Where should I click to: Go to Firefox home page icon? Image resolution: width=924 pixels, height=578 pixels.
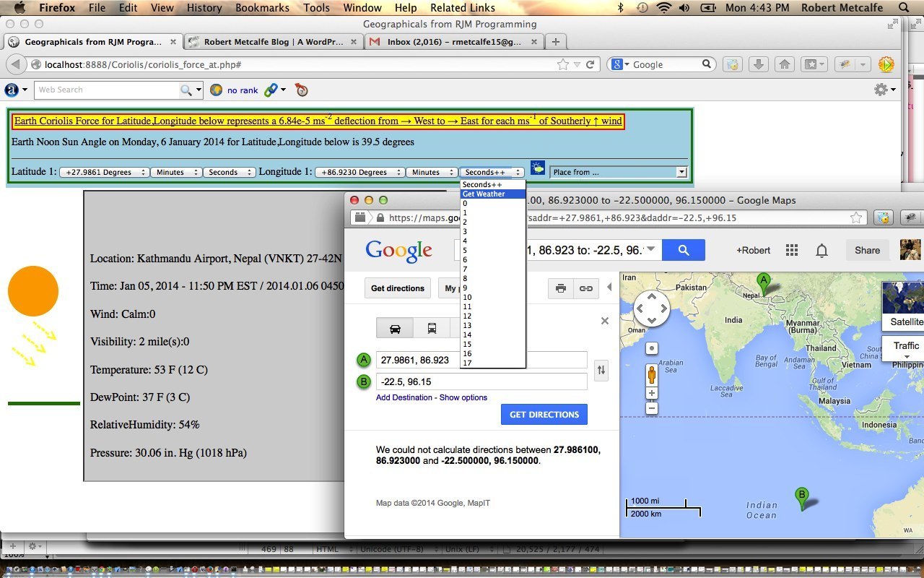click(784, 64)
